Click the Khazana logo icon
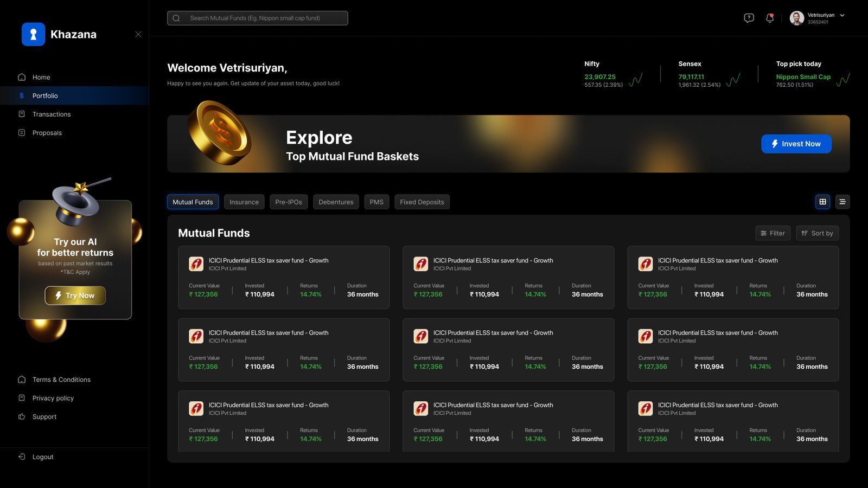Viewport: 868px width, 488px height. click(33, 34)
